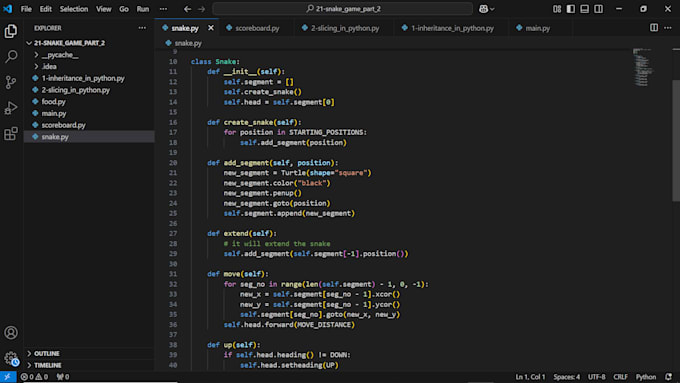Open food.py in the explorer
Image resolution: width=680 pixels, height=383 pixels.
click(89, 101)
